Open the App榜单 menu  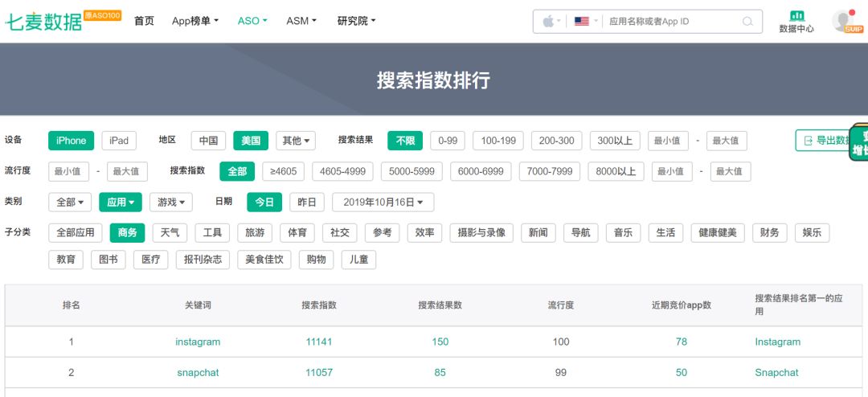click(194, 21)
